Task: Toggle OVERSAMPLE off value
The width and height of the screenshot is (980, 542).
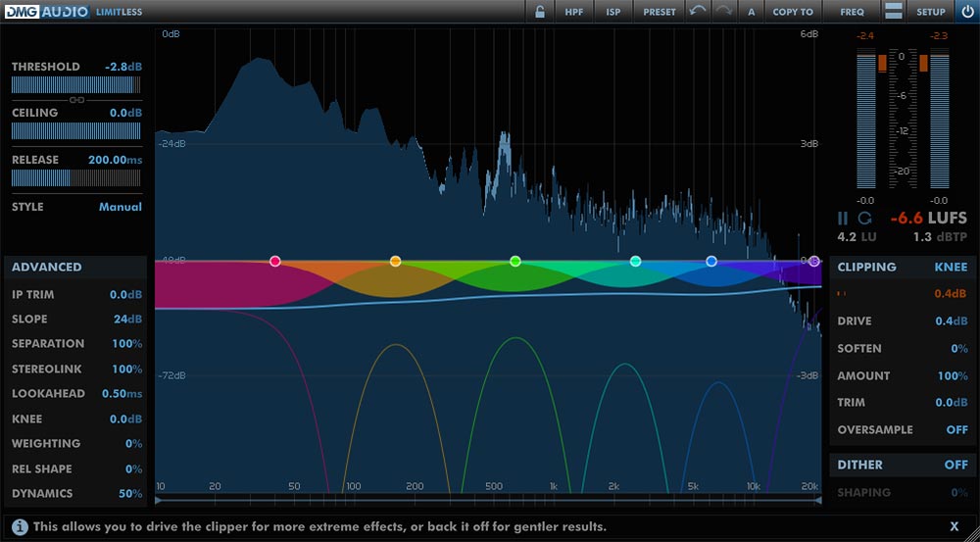Action: click(956, 429)
